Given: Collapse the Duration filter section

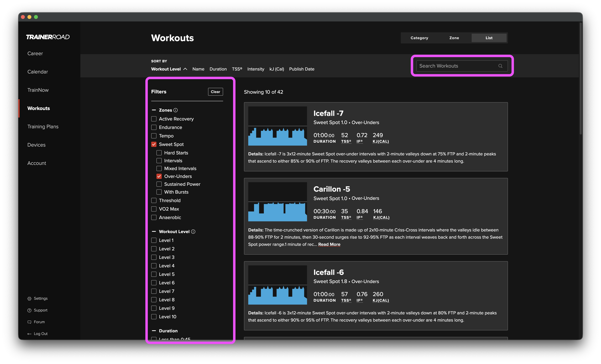Looking at the screenshot, I should click(154, 331).
